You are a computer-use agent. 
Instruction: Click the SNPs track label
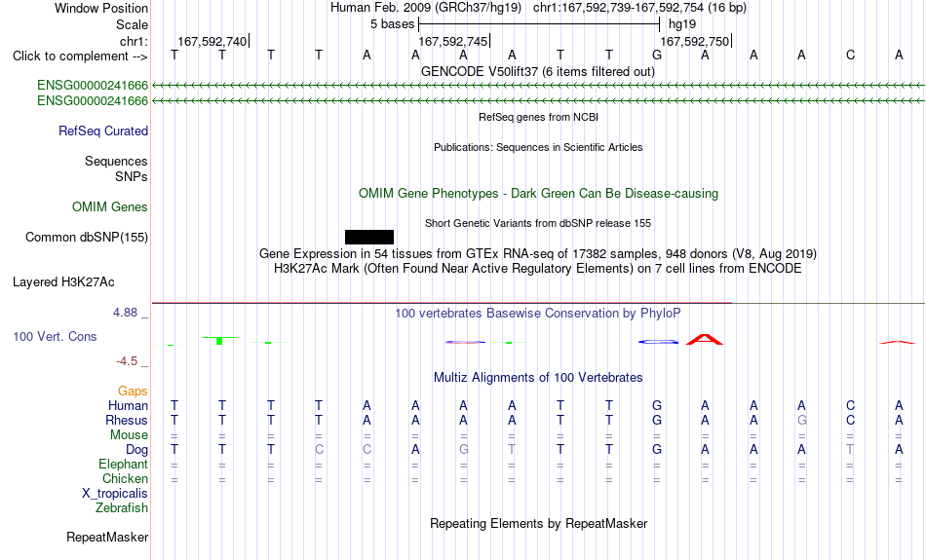coord(132,176)
